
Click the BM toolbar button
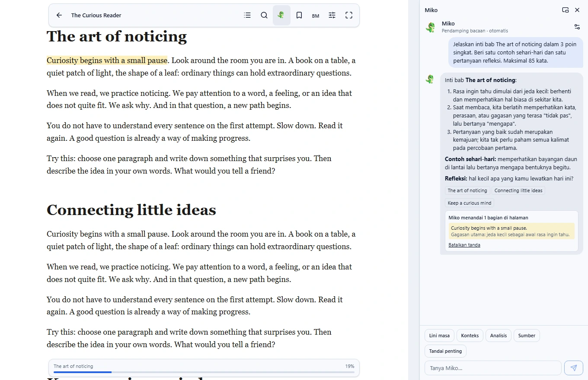pos(316,16)
